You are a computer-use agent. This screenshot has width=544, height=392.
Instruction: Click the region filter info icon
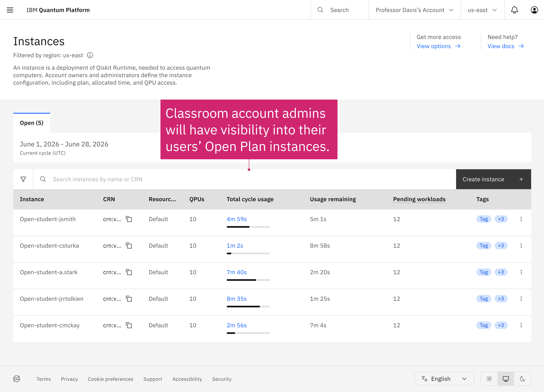(90, 55)
